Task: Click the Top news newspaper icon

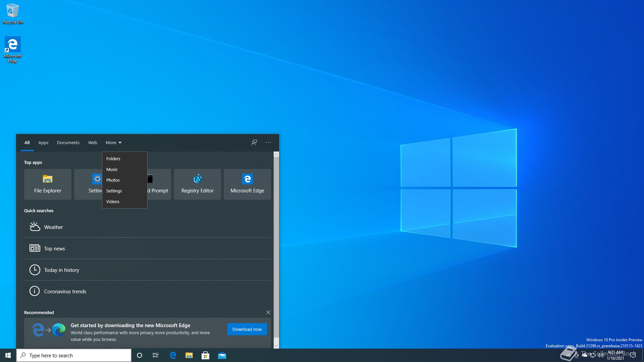Action: tap(35, 248)
